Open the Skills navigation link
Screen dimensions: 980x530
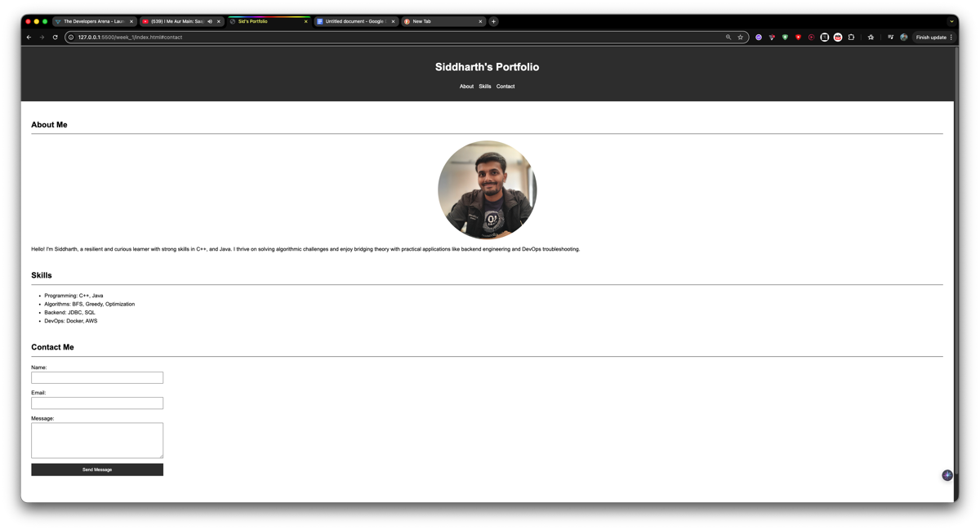[x=484, y=86]
